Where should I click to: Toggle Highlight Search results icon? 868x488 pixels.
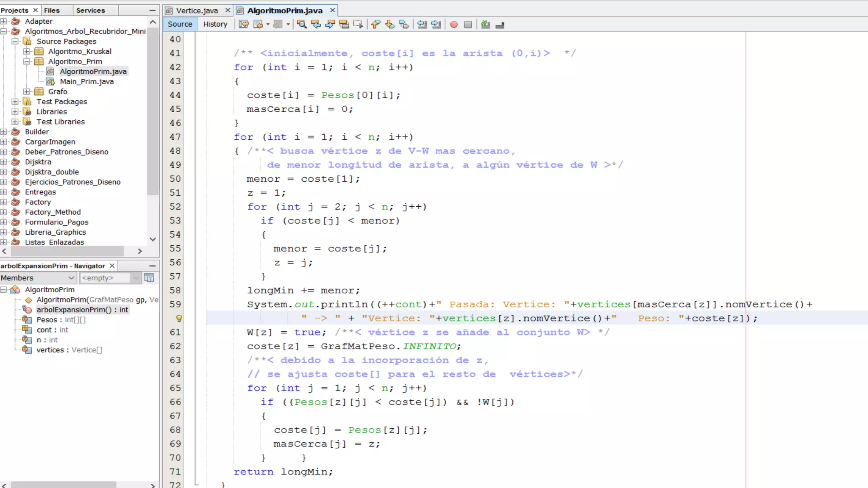(344, 24)
